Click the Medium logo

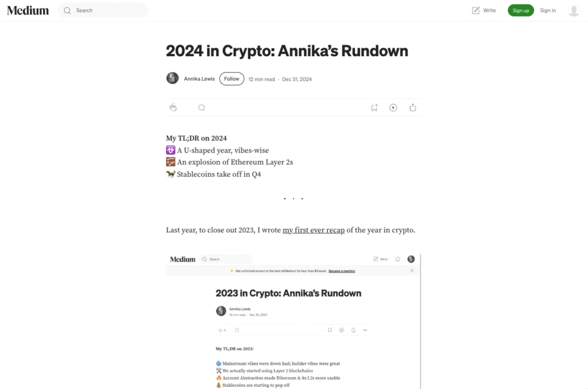(28, 10)
